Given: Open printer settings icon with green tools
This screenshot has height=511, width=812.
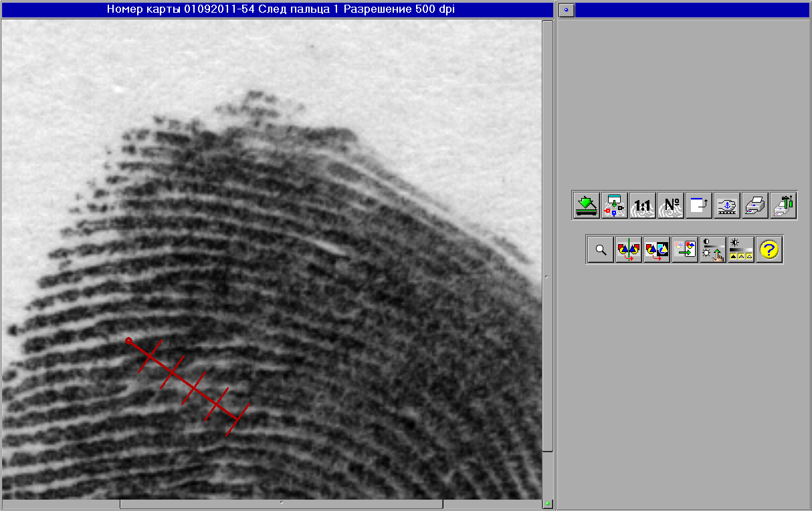Looking at the screenshot, I should tap(783, 205).
